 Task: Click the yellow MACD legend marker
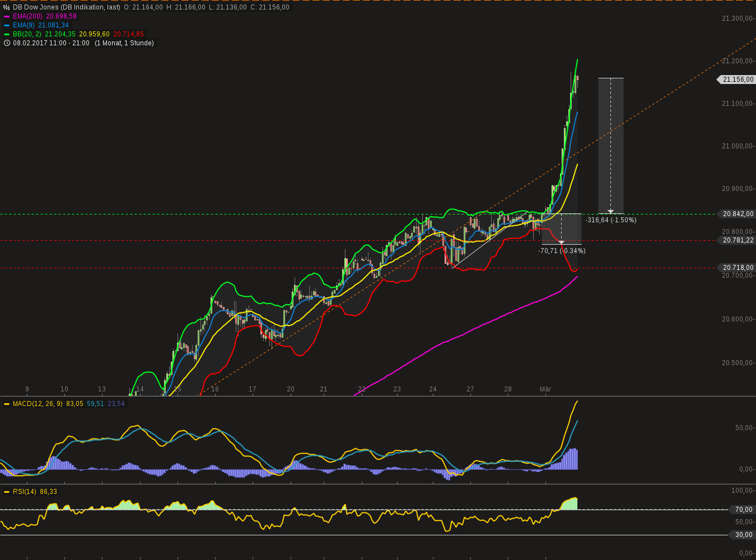click(6, 403)
